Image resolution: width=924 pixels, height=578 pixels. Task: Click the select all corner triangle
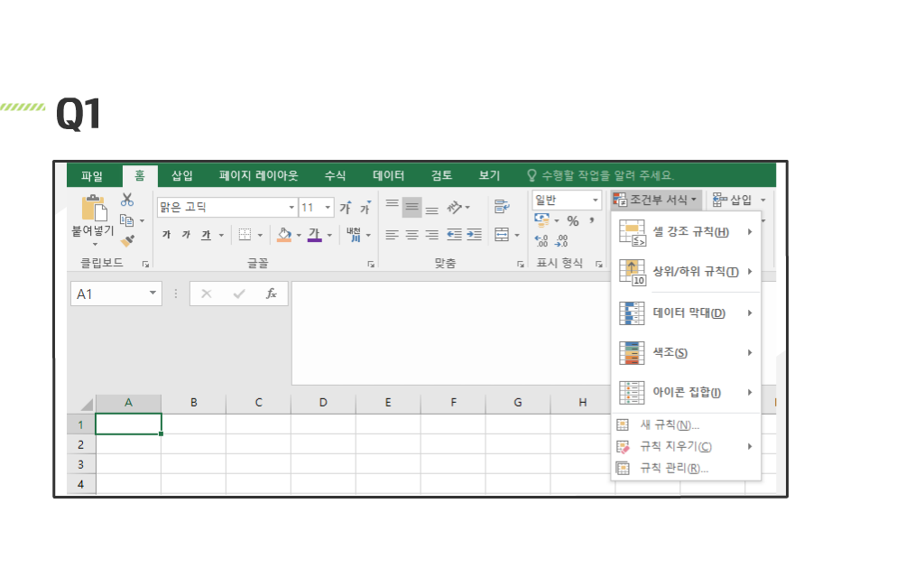(87, 404)
